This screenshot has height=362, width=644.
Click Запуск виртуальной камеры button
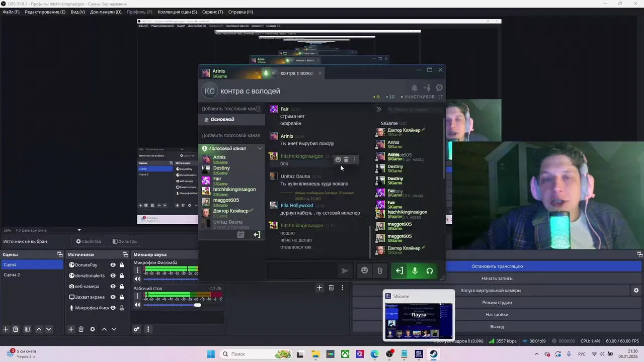(491, 290)
